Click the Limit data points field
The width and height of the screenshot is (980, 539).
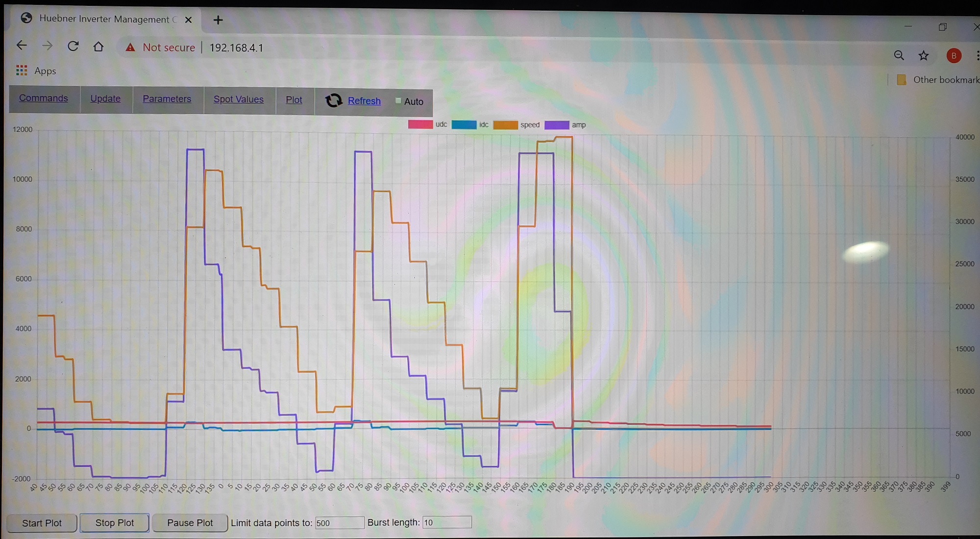point(339,523)
